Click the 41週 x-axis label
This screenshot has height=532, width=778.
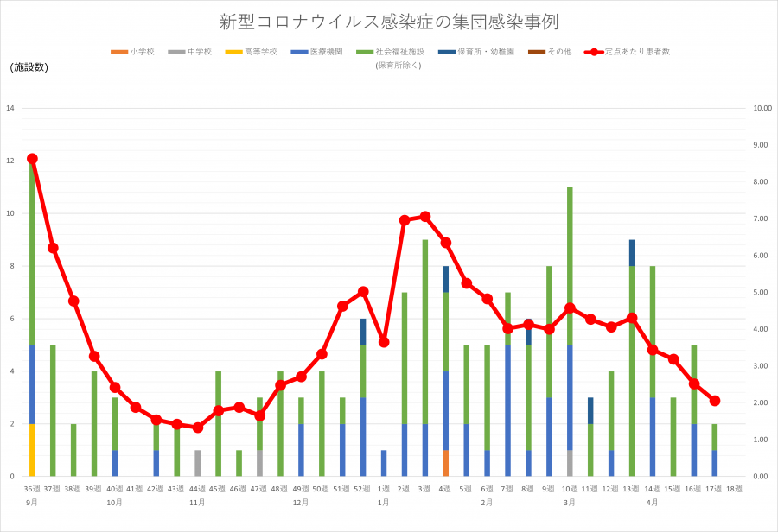pyautogui.click(x=135, y=489)
